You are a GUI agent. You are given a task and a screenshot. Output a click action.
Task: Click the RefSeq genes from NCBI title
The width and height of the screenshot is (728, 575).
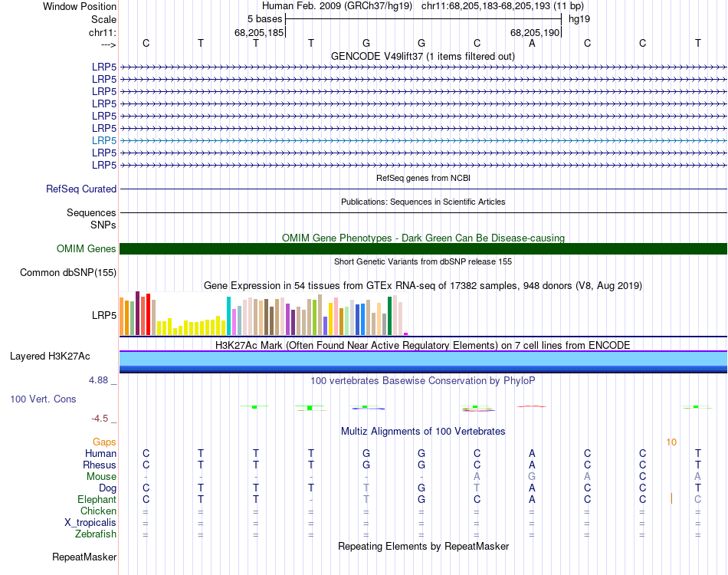pos(423,178)
